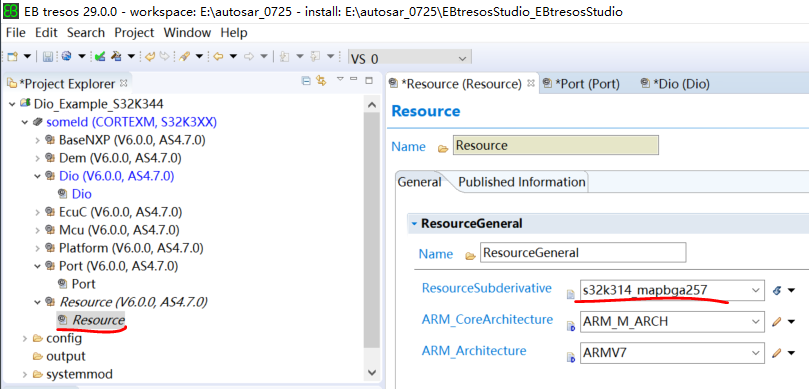Verify the project with the green check icon

point(100,56)
